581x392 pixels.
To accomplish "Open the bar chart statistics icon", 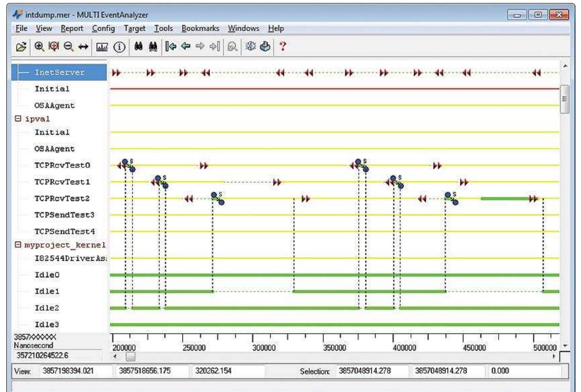I will tap(102, 47).
